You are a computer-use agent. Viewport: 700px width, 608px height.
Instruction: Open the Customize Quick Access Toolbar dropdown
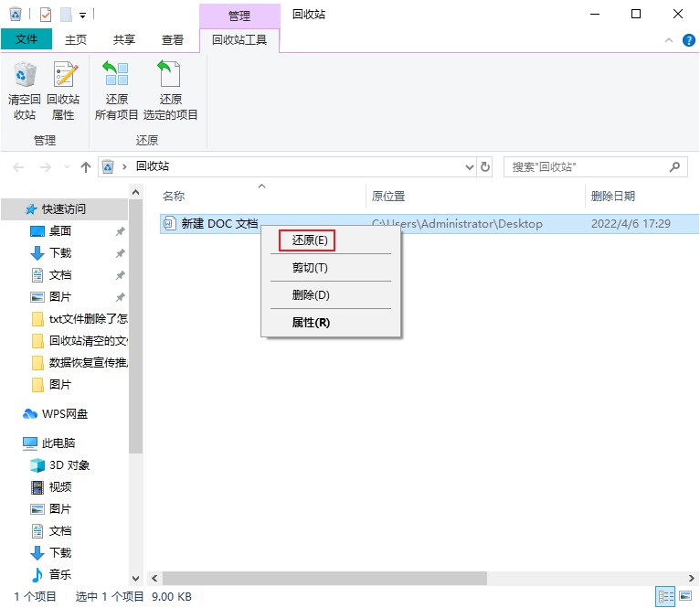click(x=82, y=16)
